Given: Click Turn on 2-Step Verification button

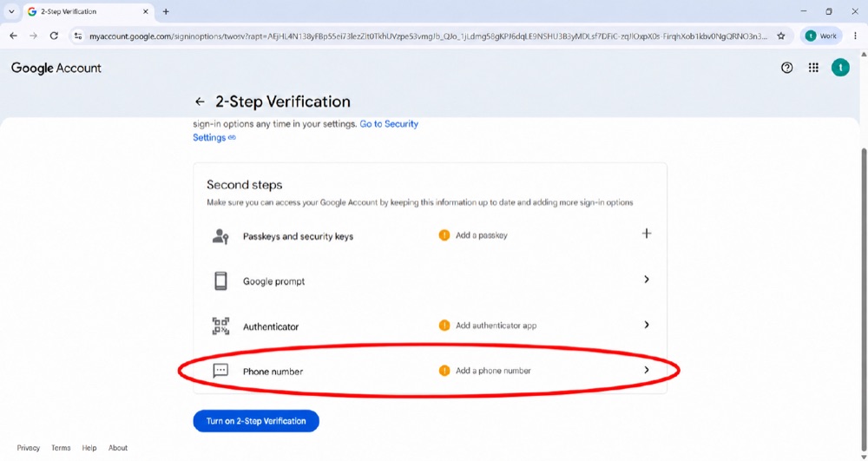Looking at the screenshot, I should tap(256, 421).
